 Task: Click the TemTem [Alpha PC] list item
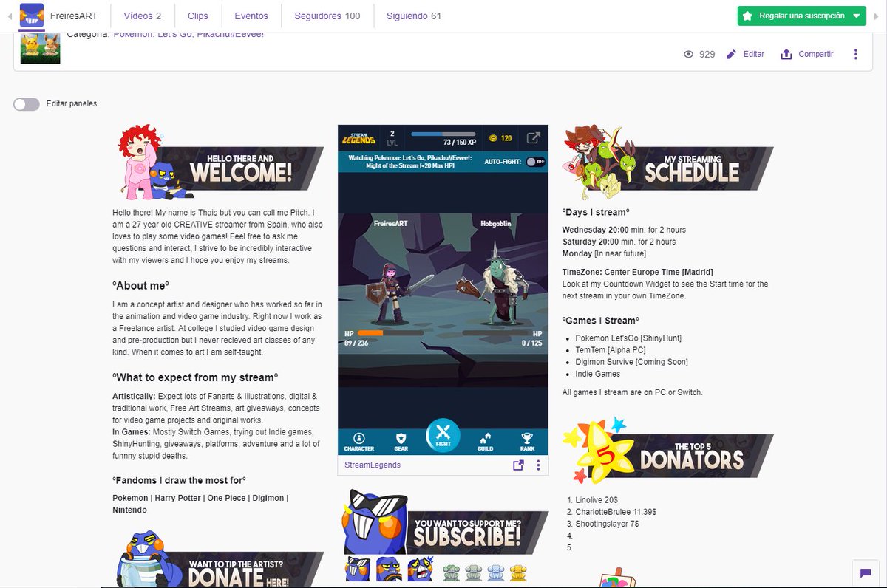(x=611, y=350)
